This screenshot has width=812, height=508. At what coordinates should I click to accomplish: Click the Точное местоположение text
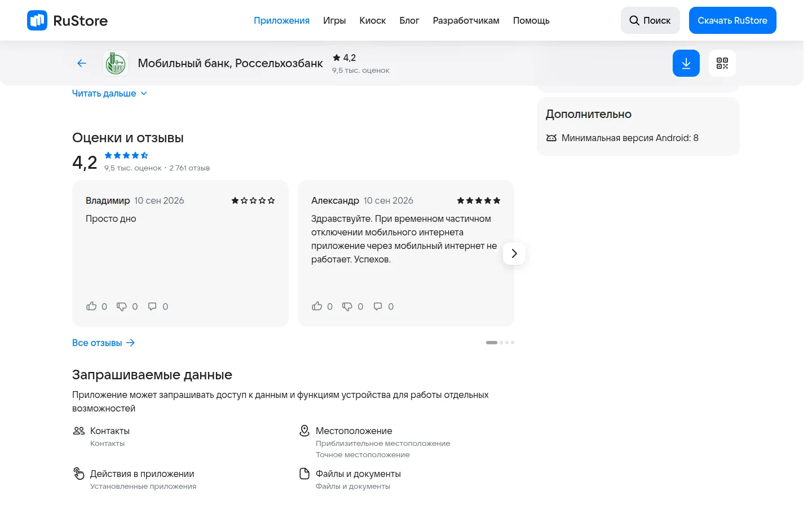coord(363,455)
